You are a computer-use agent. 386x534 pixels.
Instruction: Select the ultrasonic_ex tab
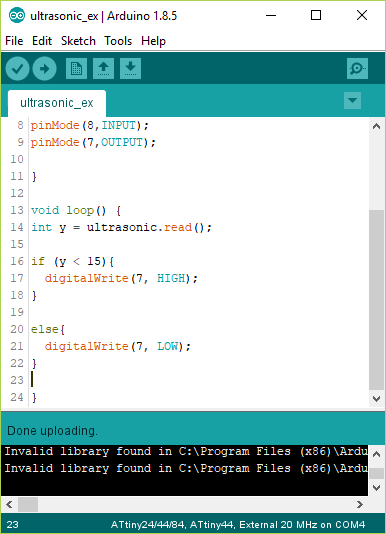coord(57,103)
